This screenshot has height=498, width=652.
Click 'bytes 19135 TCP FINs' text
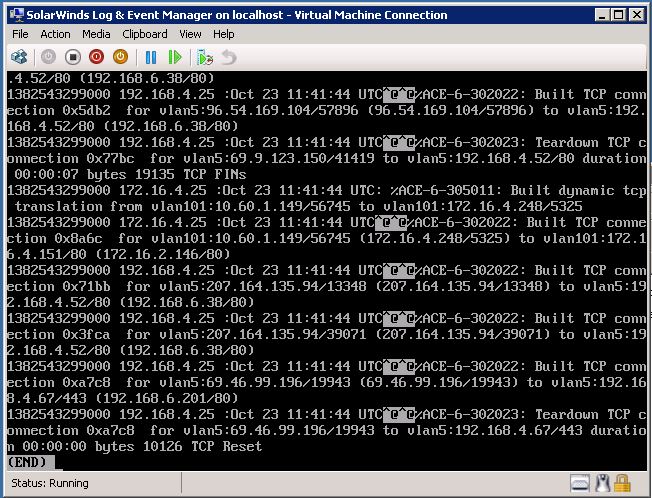pyautogui.click(x=166, y=175)
